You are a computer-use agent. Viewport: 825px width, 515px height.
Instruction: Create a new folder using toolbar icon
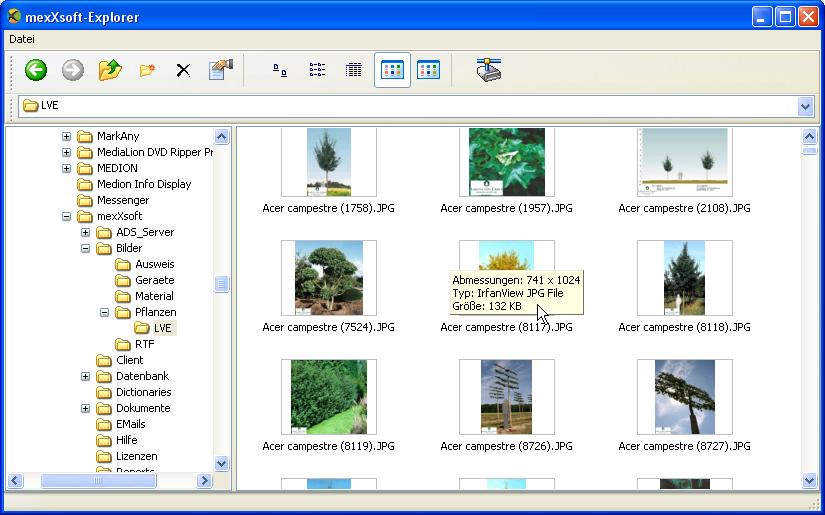coord(147,70)
